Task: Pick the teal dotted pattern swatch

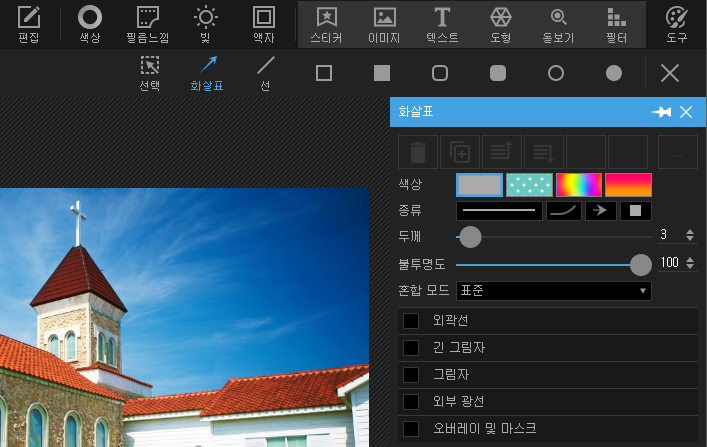Action: [529, 185]
